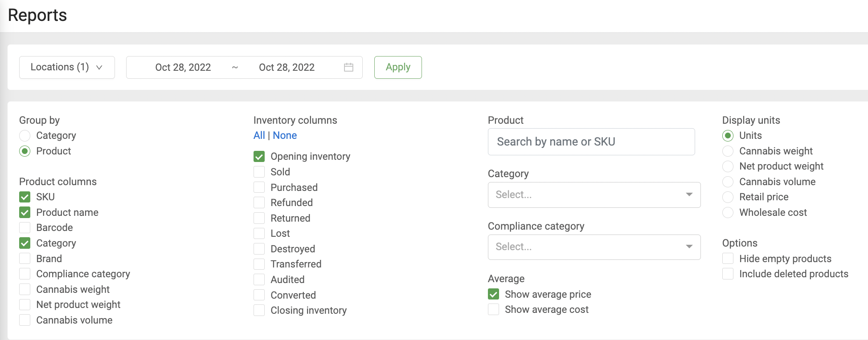Group report by Category
Image resolution: width=868 pixels, height=340 pixels.
[x=25, y=136]
